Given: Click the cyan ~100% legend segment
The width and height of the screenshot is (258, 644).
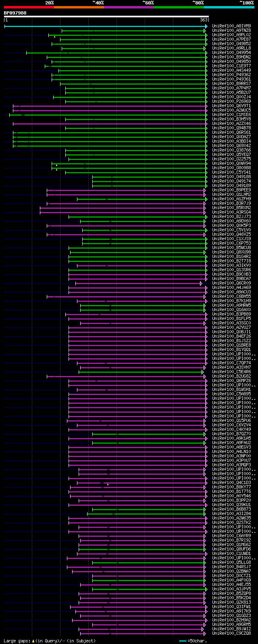Looking at the screenshot, I should click(x=229, y=7).
